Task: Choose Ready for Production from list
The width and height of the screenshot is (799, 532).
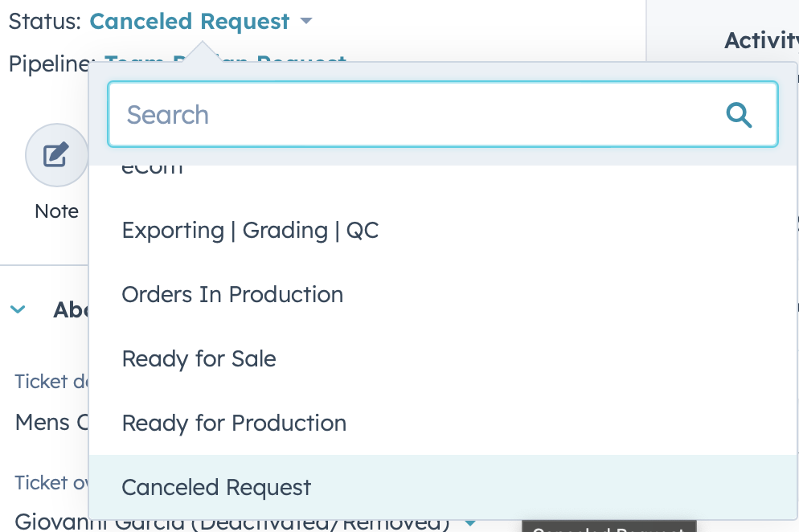Action: click(x=234, y=424)
